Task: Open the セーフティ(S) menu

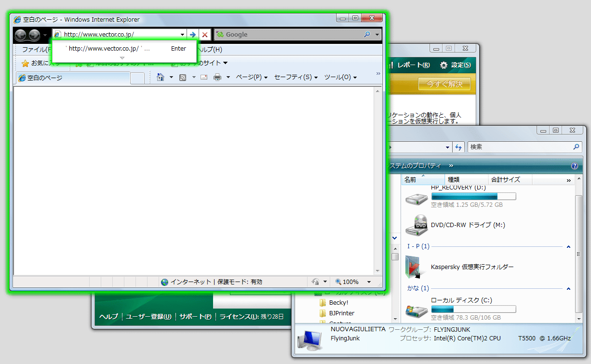Action: coord(296,77)
